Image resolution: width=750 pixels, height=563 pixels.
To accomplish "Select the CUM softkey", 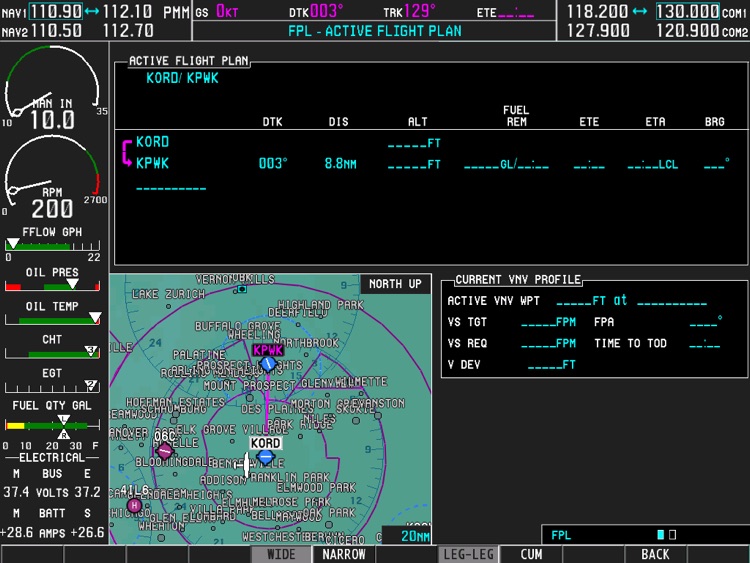I will click(x=531, y=554).
